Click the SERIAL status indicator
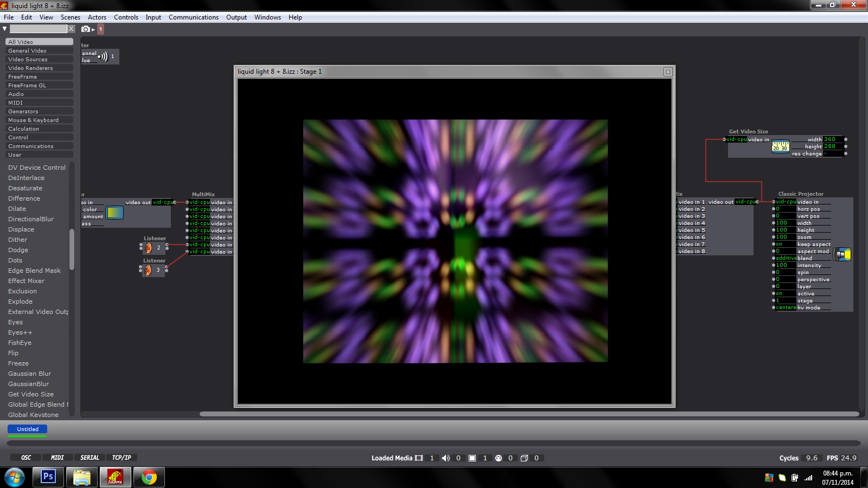Image resolution: width=868 pixels, height=488 pixels. 90,458
